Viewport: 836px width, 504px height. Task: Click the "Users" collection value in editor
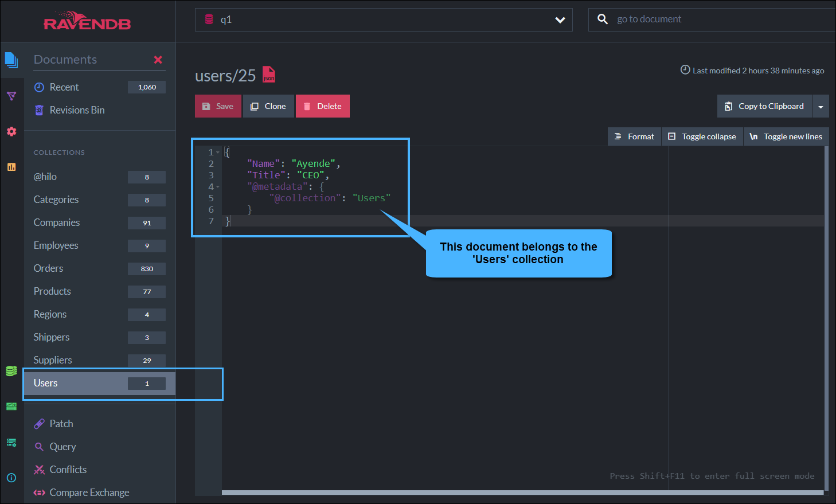(372, 198)
